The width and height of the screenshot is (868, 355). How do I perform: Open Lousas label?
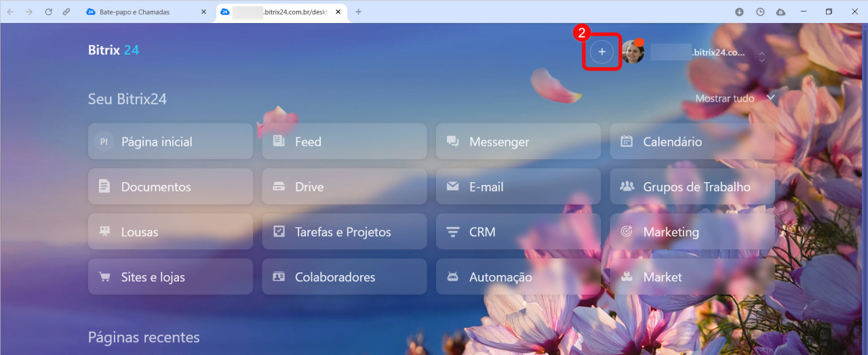coord(140,232)
